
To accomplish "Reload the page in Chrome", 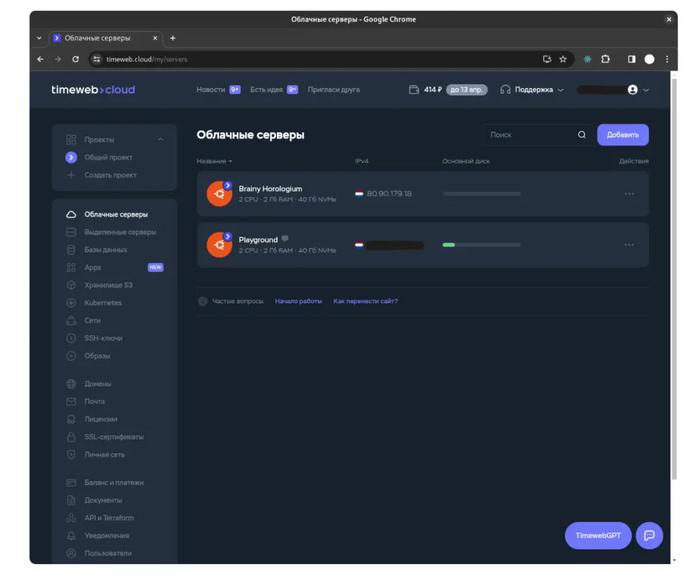I will pos(75,59).
